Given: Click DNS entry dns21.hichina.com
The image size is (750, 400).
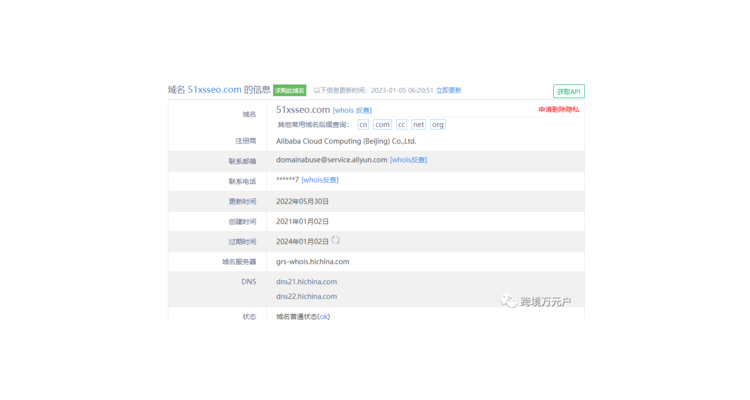Looking at the screenshot, I should pyautogui.click(x=306, y=282).
